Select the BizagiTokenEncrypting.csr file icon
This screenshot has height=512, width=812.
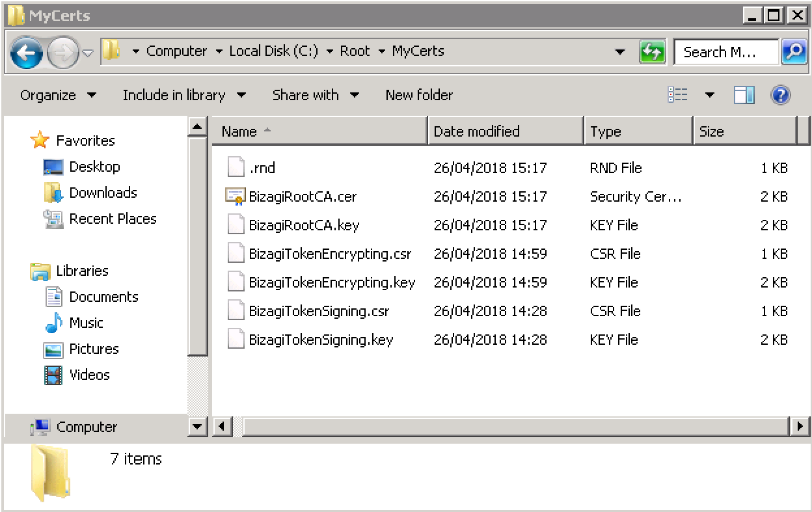point(236,253)
